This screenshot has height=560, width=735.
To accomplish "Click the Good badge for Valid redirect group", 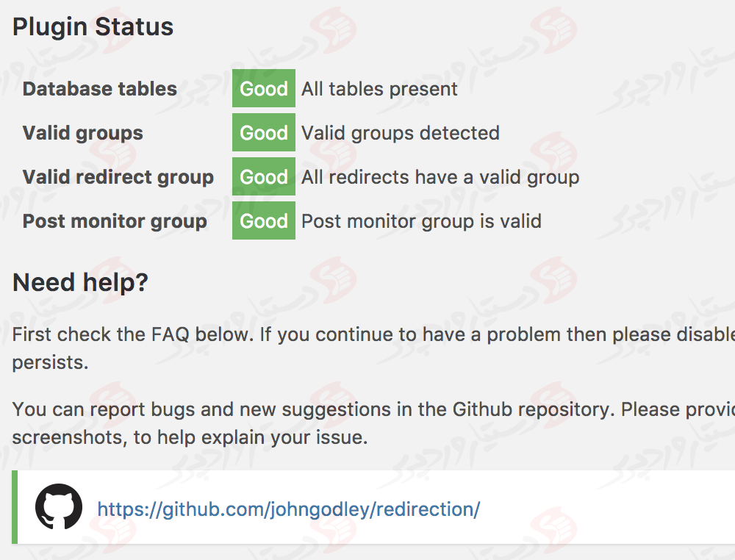I will coord(263,176).
